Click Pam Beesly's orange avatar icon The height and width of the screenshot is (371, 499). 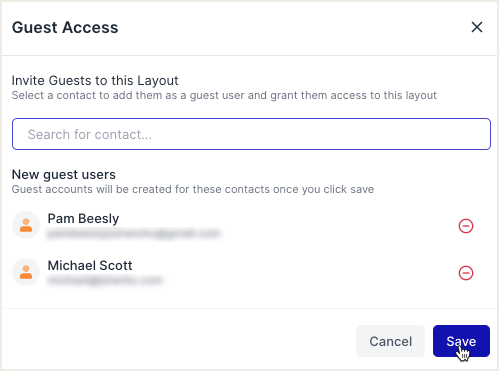(x=26, y=225)
